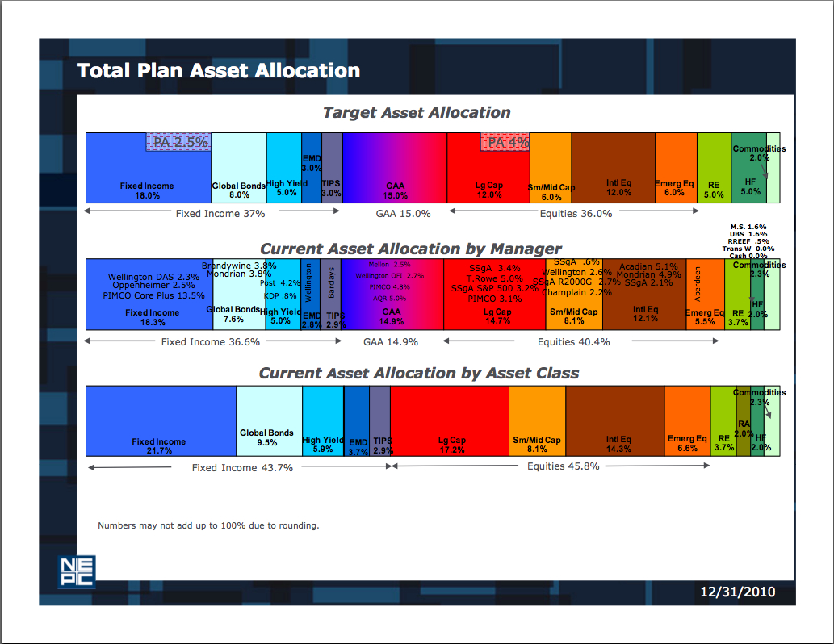The image size is (834, 644).
Task: Click "Post 4.2%"
Action: (x=280, y=283)
